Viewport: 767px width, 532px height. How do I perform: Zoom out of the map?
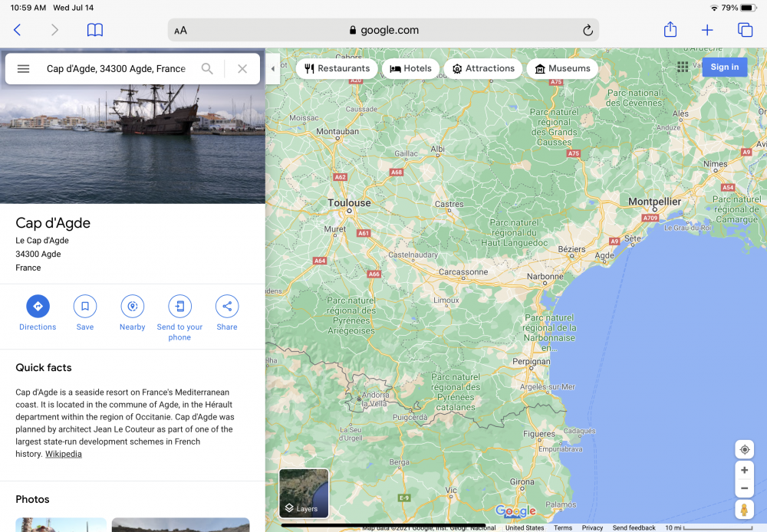[744, 488]
